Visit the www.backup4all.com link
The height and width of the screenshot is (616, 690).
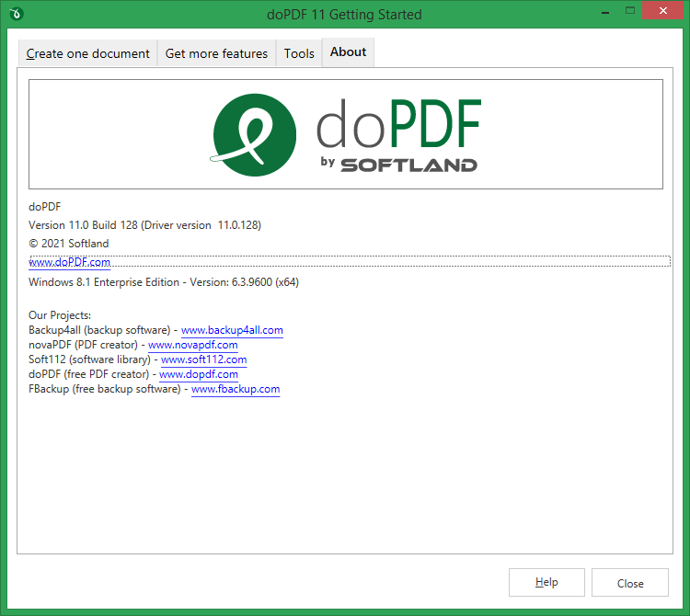point(232,330)
